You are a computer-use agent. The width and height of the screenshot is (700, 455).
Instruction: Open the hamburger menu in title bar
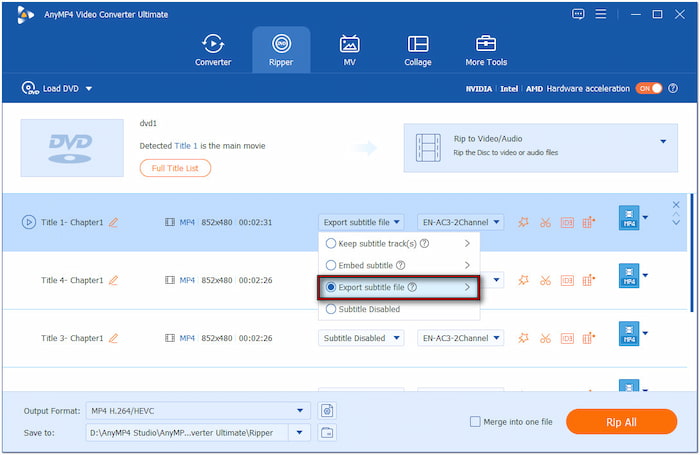601,14
